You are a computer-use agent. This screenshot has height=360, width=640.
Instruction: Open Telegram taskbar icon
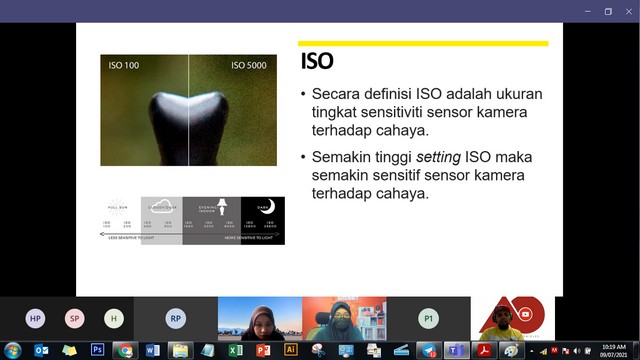[x=429, y=350]
